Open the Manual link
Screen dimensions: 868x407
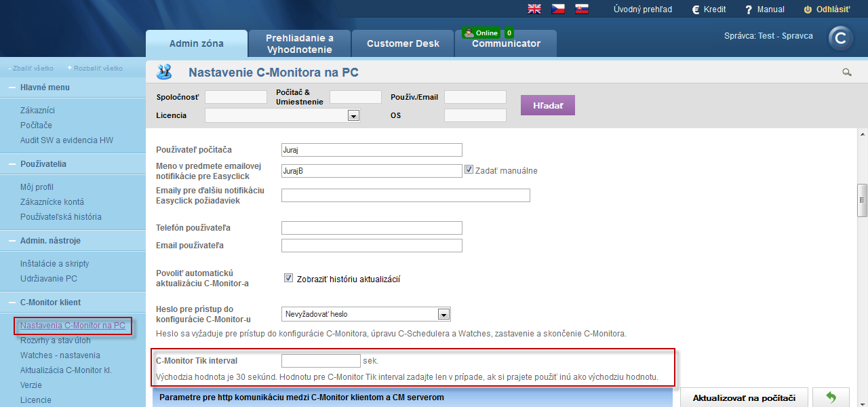click(x=771, y=9)
